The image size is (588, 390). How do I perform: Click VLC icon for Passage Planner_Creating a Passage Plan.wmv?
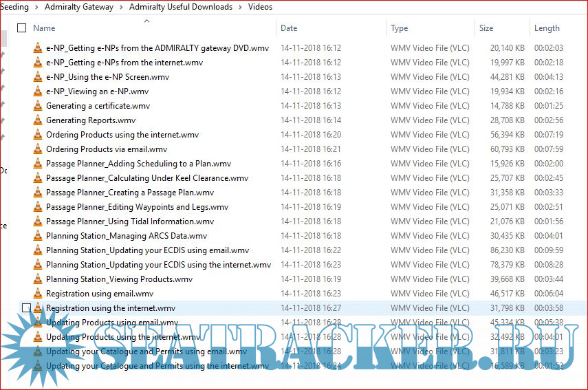click(x=38, y=193)
